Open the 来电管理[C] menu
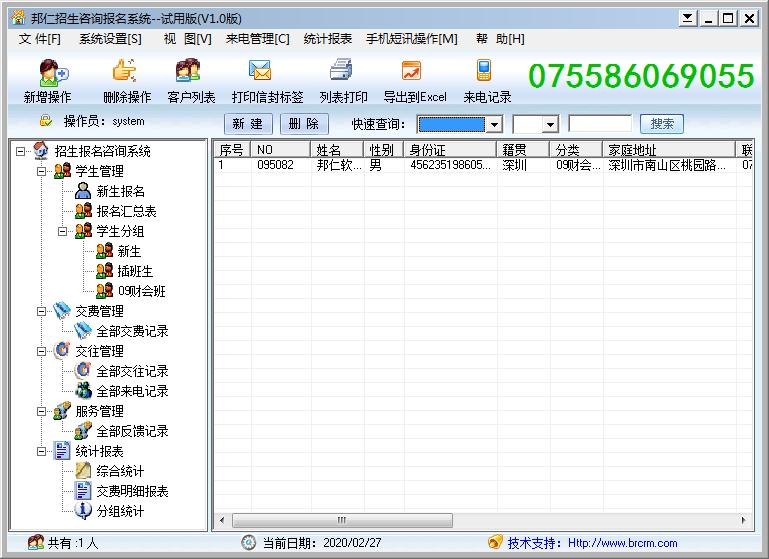 pos(257,39)
